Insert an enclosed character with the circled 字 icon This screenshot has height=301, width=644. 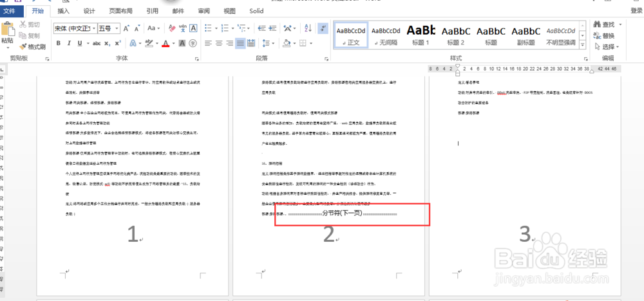(x=193, y=43)
